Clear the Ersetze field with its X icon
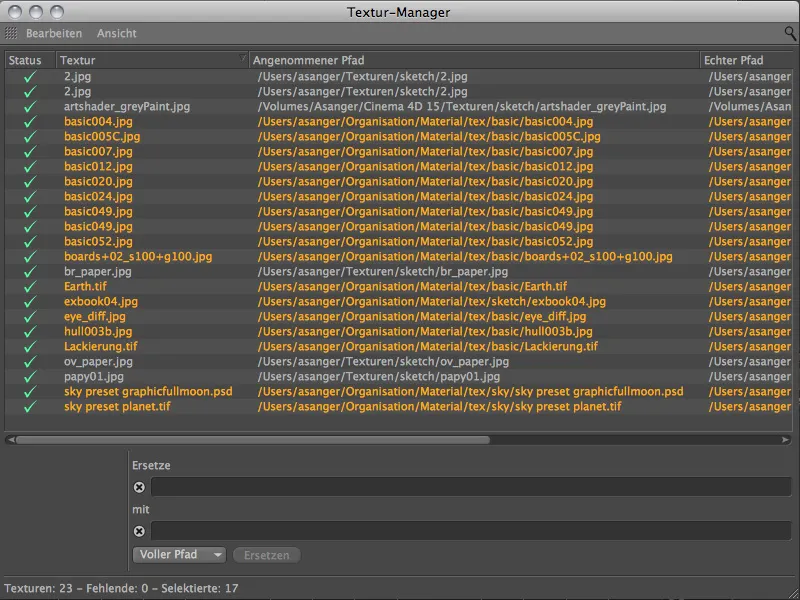Image resolution: width=800 pixels, height=600 pixels. 139,487
